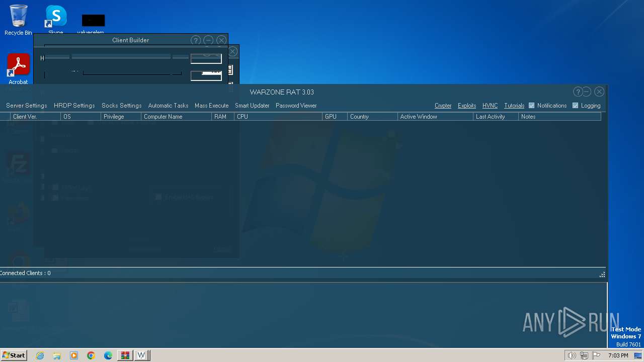Close the WARZONE RAT window

(x=599, y=92)
